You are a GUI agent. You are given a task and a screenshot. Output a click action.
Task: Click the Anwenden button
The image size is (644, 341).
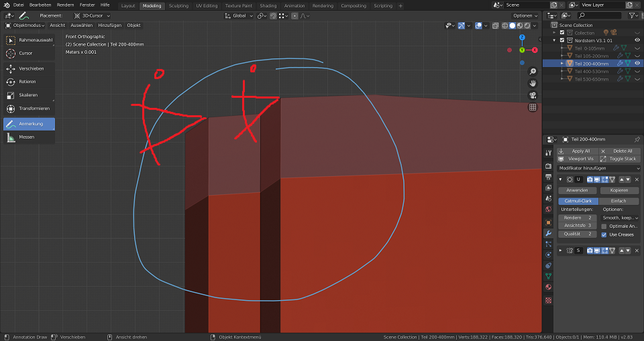tap(577, 190)
